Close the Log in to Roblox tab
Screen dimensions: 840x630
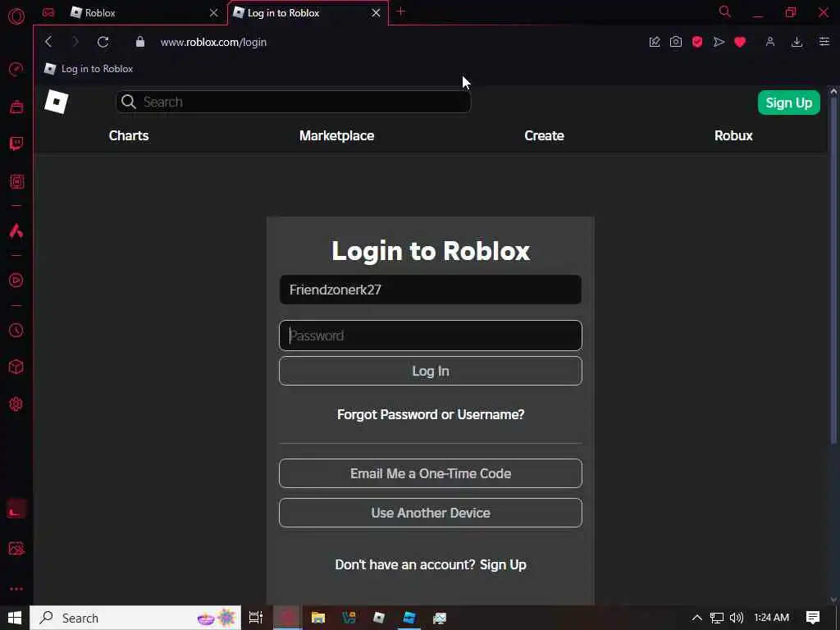point(376,13)
